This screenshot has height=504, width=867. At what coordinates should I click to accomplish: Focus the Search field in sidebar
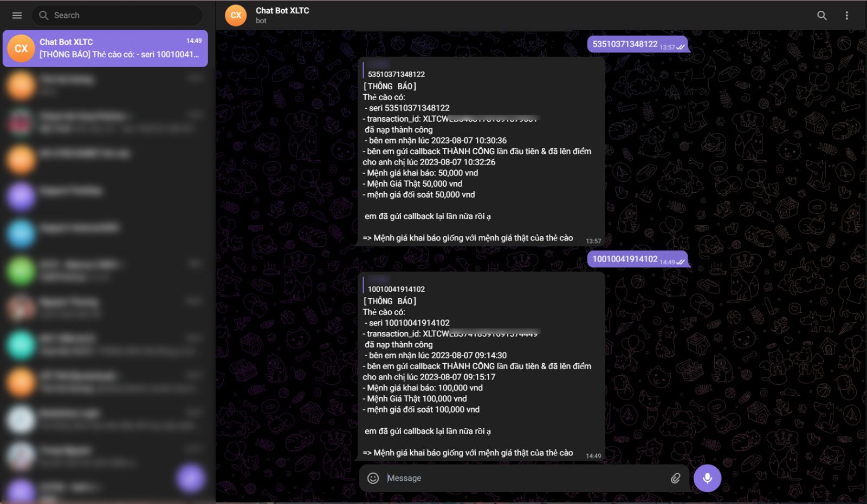tap(117, 15)
